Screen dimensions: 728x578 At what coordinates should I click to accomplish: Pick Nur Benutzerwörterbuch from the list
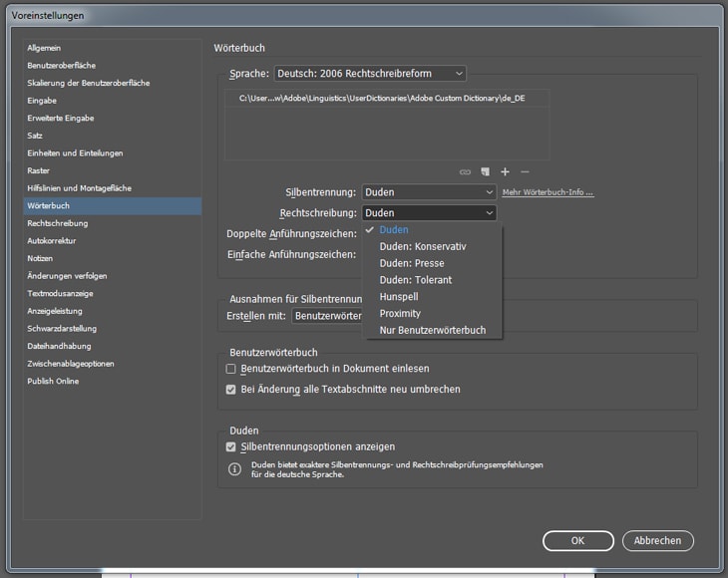[432, 330]
